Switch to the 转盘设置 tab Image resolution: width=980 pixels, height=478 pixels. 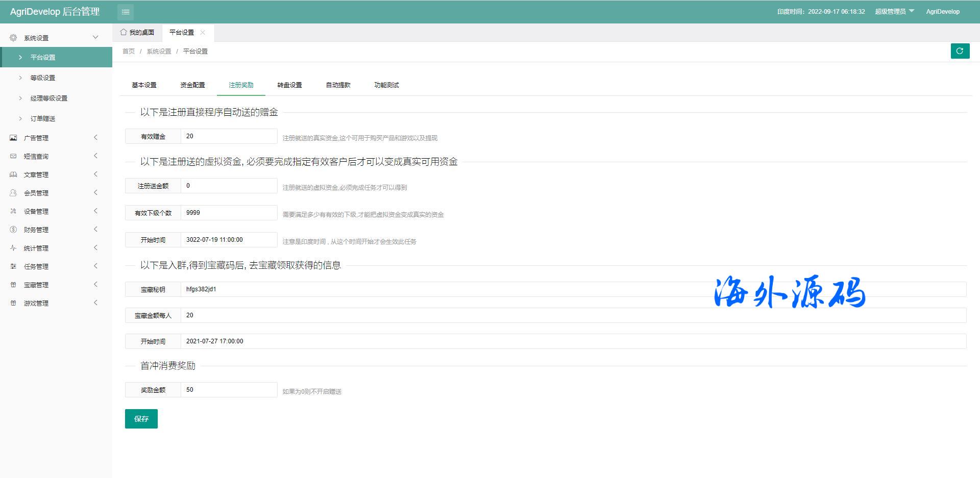[289, 85]
